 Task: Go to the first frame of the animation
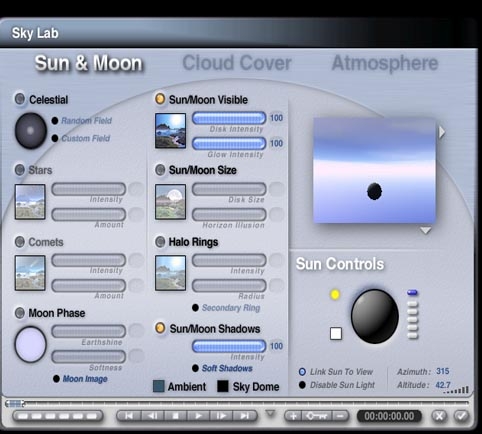click(129, 416)
